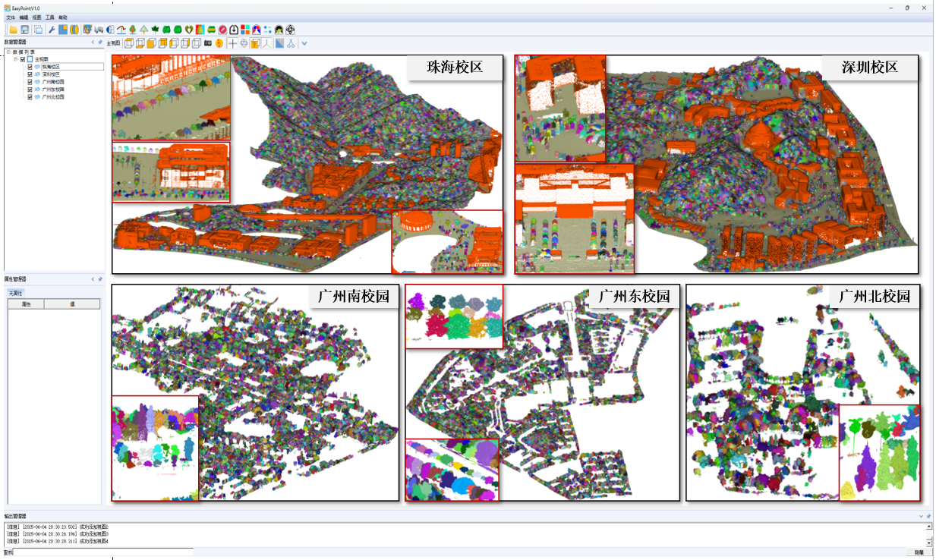Click the colorful rotation rings icon
Image resolution: width=936 pixels, height=560 pixels.
click(243, 43)
